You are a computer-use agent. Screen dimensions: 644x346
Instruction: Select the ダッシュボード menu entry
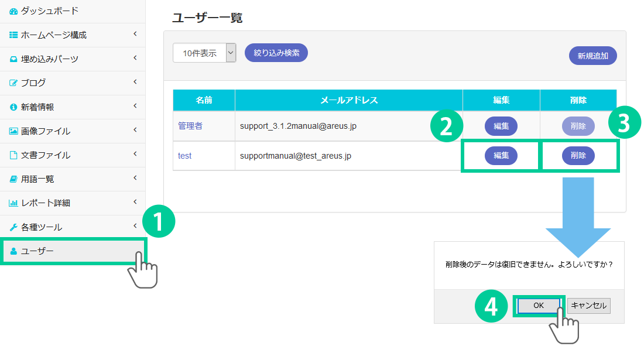coord(49,11)
